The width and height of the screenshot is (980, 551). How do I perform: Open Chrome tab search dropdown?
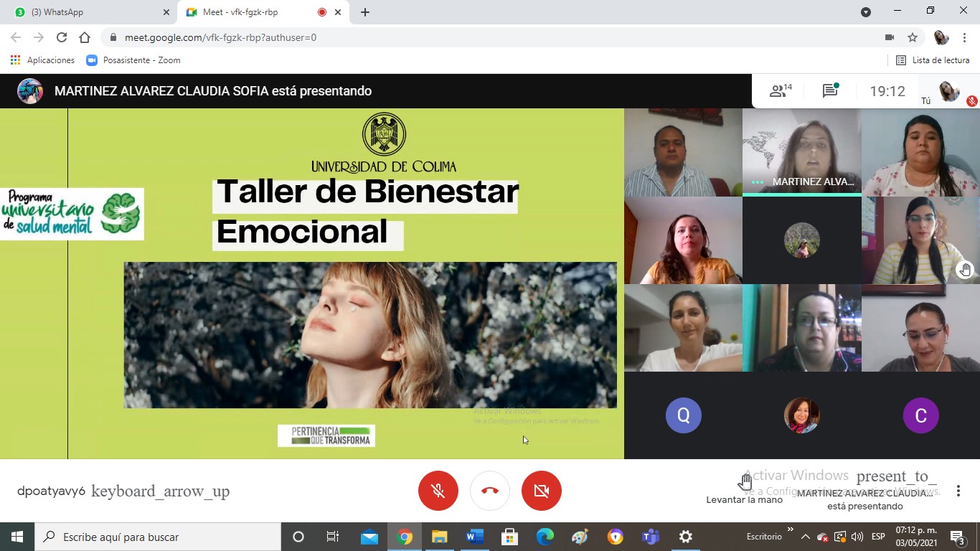point(866,12)
